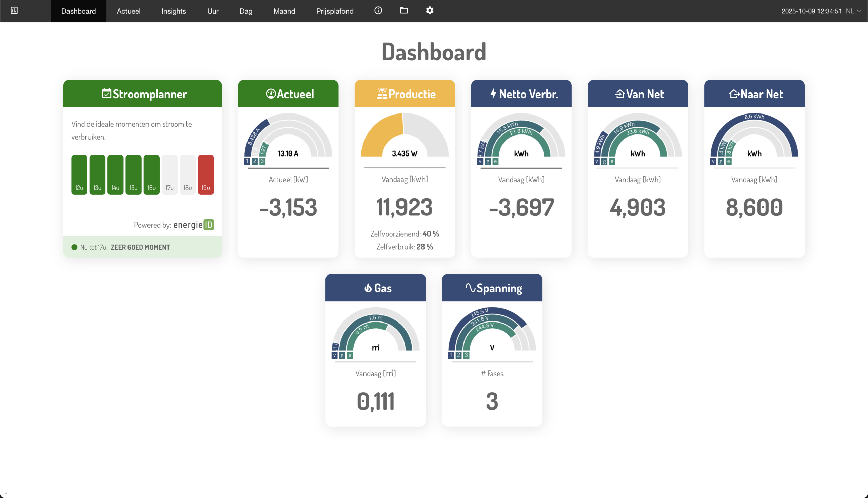
Task: Toggle phase 3 in Spanning gauge legend
Action: pyautogui.click(x=466, y=355)
